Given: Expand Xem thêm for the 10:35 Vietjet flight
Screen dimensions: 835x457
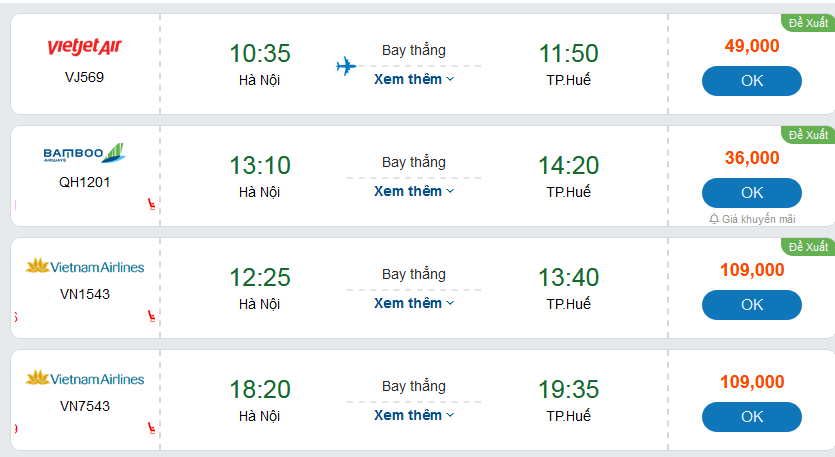Looking at the screenshot, I should coord(414,79).
